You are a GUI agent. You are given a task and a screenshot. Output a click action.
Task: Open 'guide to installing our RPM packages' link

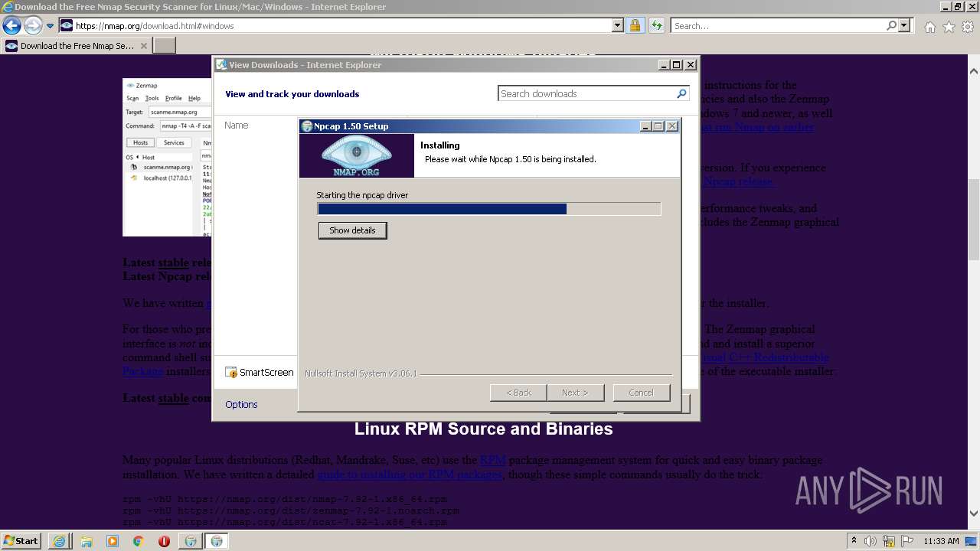pyautogui.click(x=410, y=474)
